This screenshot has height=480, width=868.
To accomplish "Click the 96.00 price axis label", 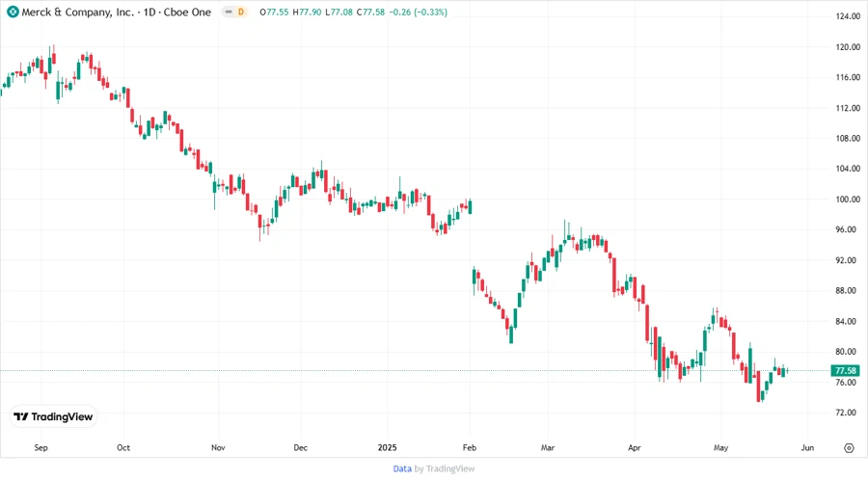I will pyautogui.click(x=848, y=229).
